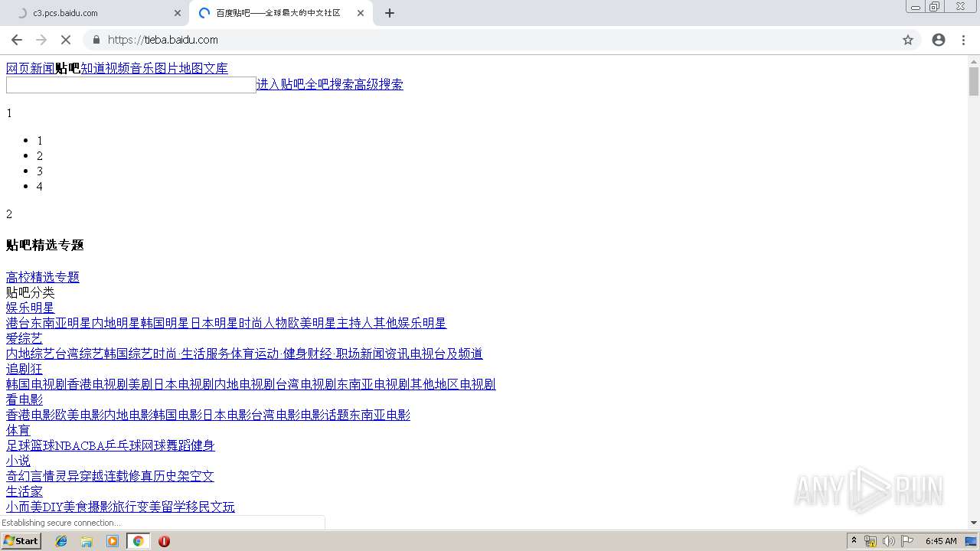The image size is (980, 551).
Task: Open the 娱乐明星 category link
Action: tap(31, 308)
